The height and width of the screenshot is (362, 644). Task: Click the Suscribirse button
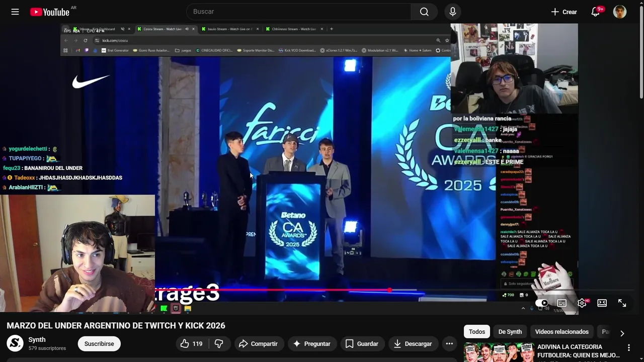99,344
